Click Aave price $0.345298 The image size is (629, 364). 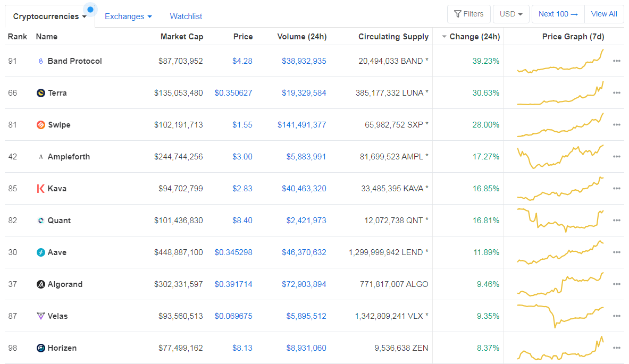tap(233, 252)
